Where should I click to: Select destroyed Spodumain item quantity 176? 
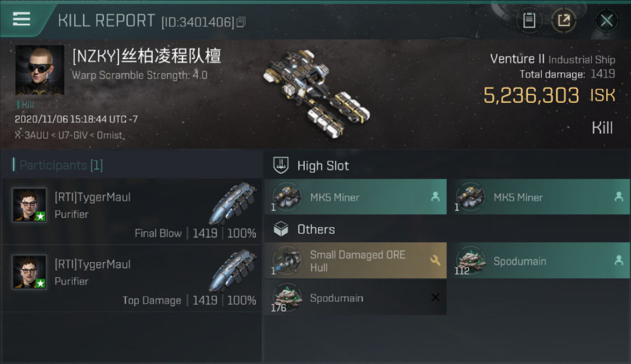(x=356, y=298)
